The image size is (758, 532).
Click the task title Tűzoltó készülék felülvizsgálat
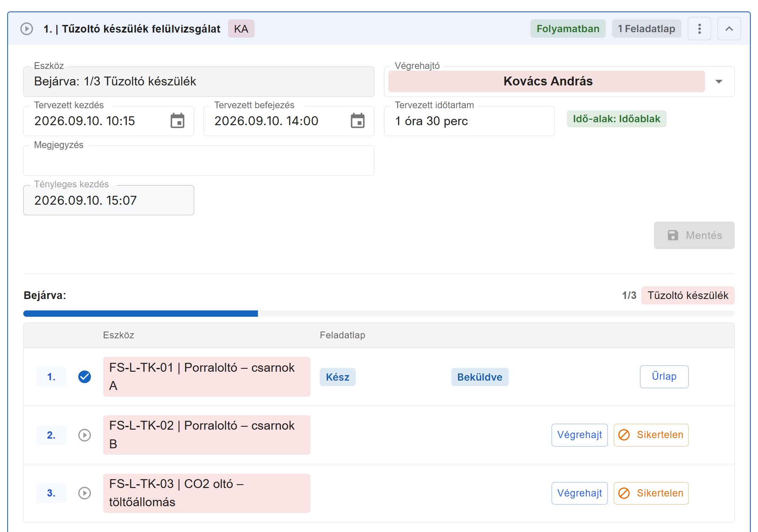141,29
